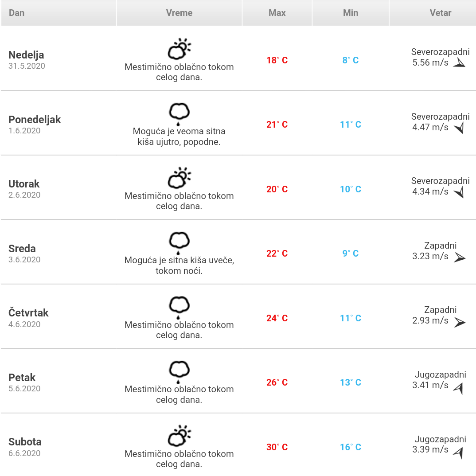Click Sreda's west wind direction arrow
476x476 pixels.
(460, 257)
